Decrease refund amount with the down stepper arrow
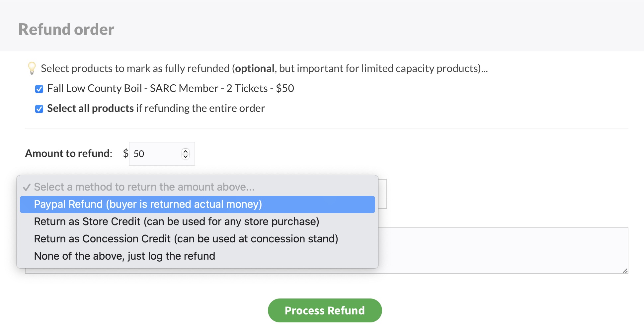The image size is (644, 336). [186, 156]
